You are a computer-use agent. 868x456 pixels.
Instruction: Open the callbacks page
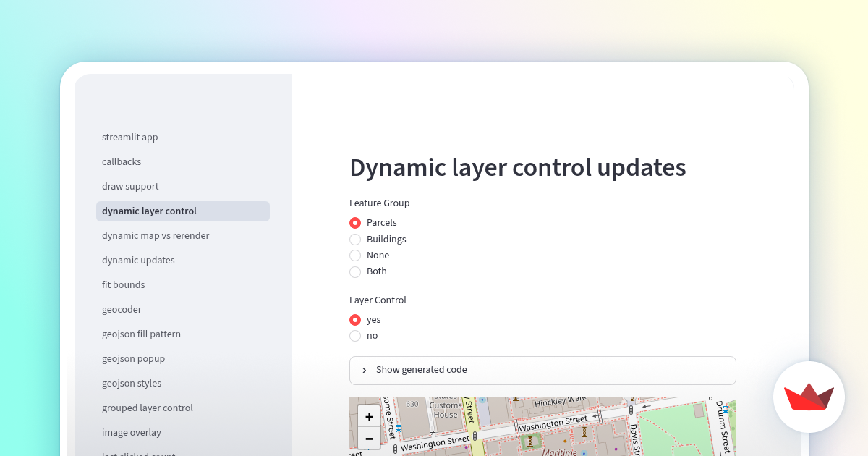[x=183, y=162]
